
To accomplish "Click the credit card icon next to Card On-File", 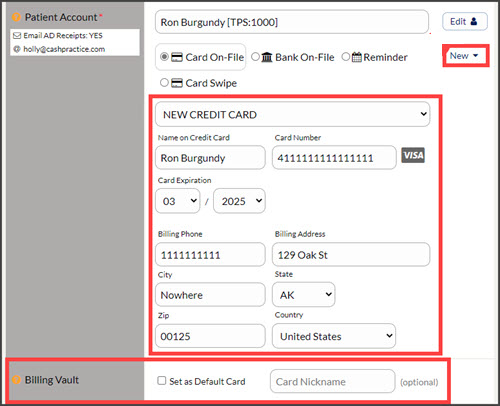I will [177, 57].
